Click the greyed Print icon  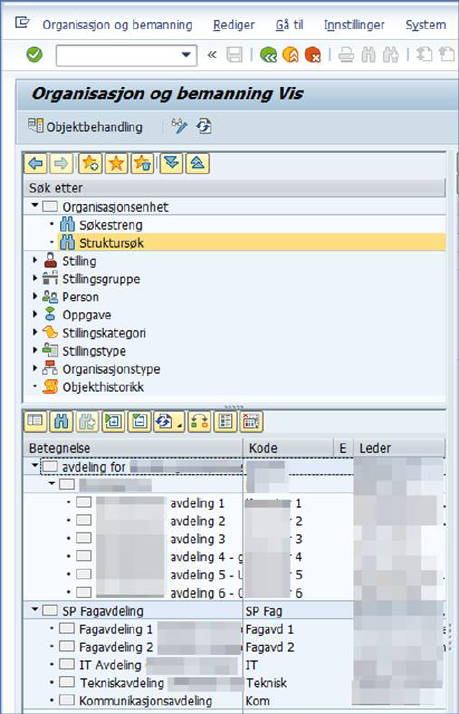(346, 55)
